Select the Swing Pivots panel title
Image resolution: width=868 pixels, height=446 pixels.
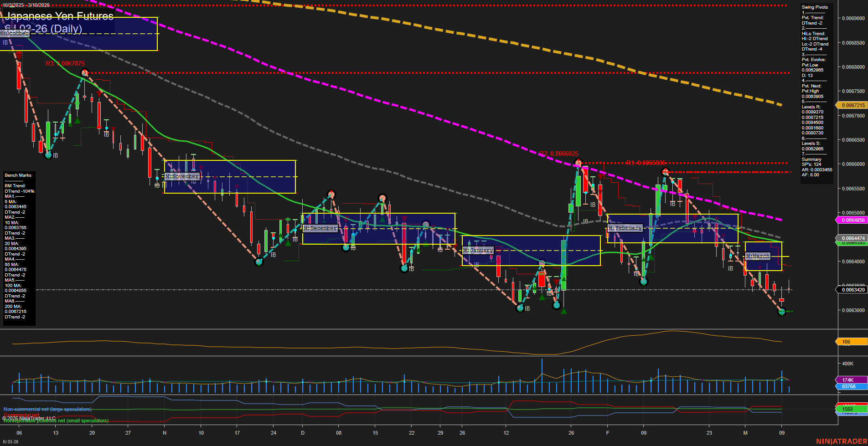(814, 7)
